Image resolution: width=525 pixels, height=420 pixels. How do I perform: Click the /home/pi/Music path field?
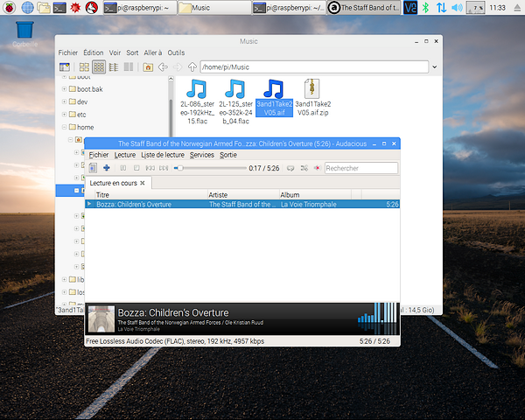314,67
